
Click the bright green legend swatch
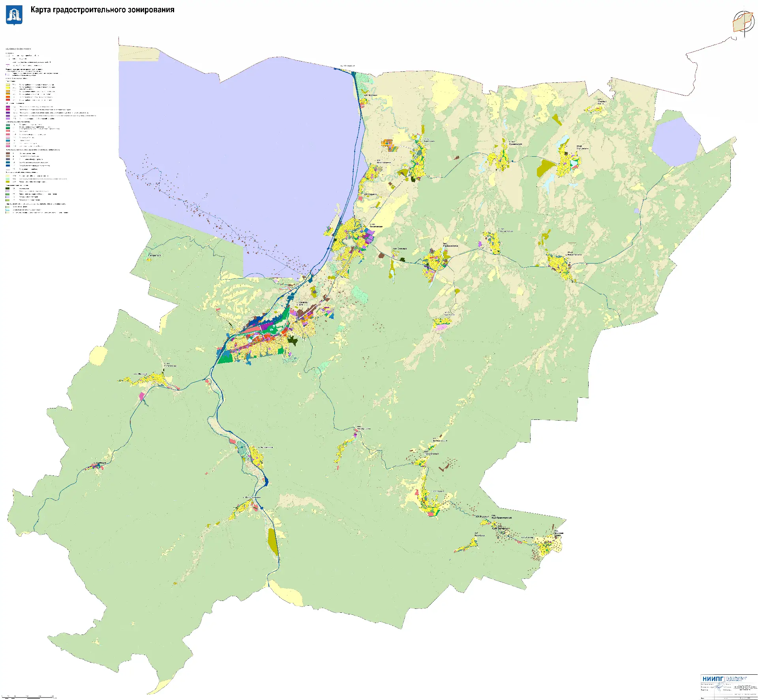click(8, 128)
